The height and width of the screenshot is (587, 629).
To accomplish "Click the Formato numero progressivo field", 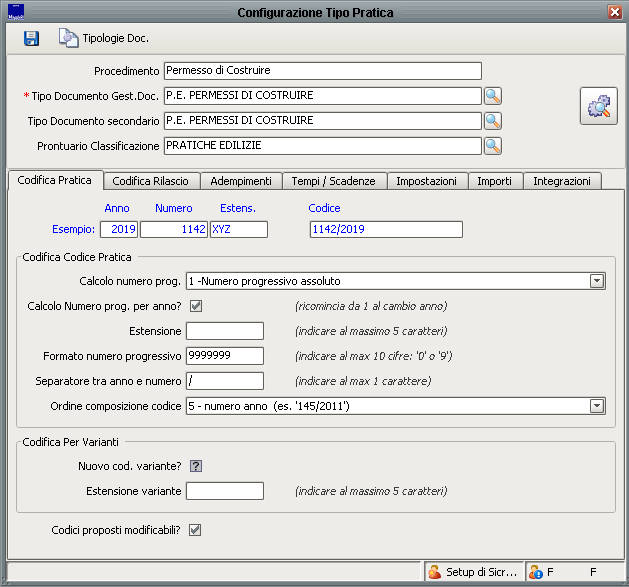I will pyautogui.click(x=225, y=356).
